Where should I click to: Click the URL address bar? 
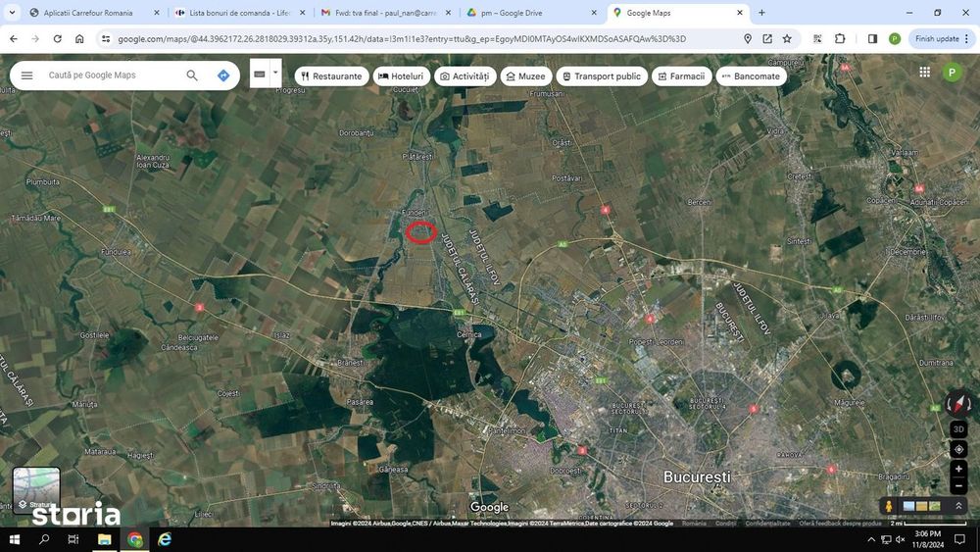[425, 39]
